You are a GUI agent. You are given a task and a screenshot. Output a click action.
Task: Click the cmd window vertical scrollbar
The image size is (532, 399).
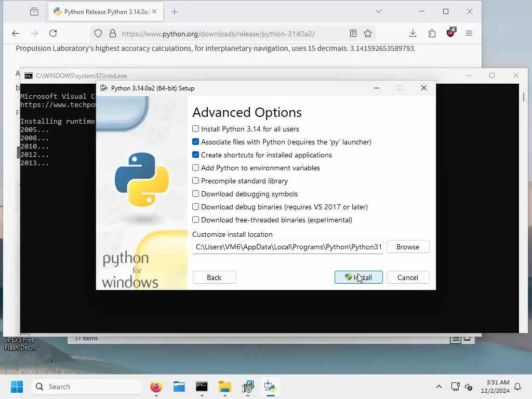[524, 97]
